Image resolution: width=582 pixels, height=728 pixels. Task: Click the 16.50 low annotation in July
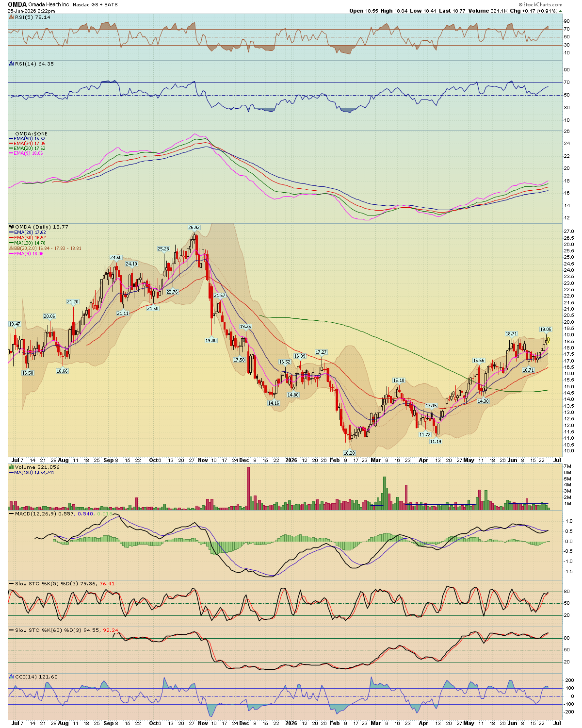coord(28,373)
